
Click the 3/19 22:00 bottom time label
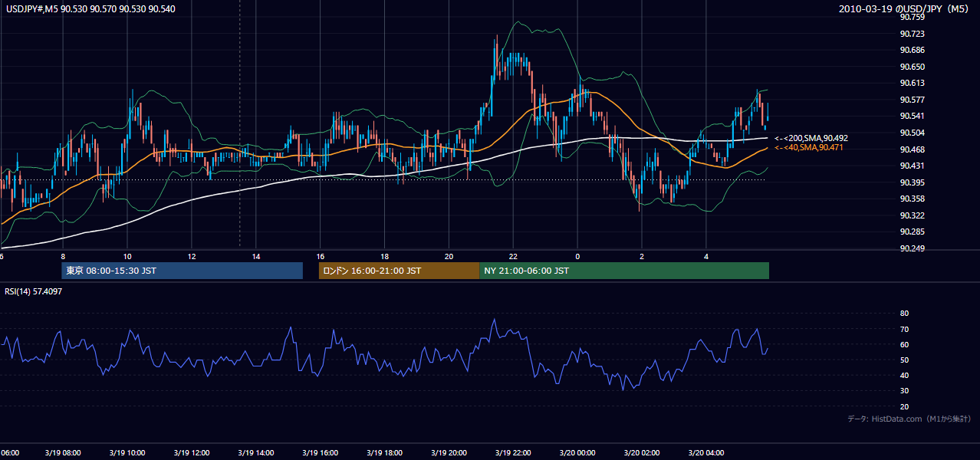point(514,452)
